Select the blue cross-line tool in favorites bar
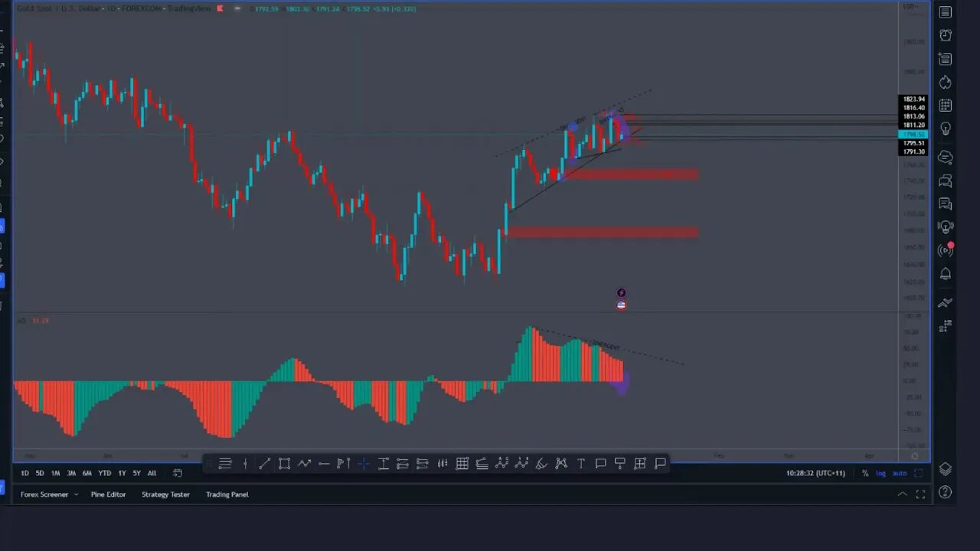Image resolution: width=980 pixels, height=551 pixels. pyautogui.click(x=363, y=463)
